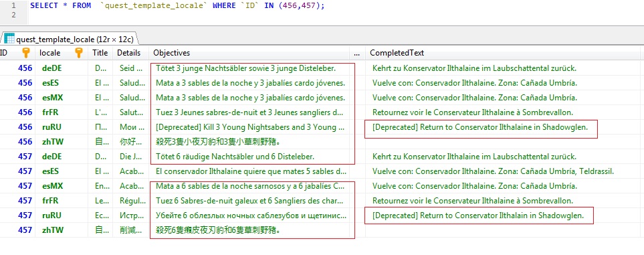The image size is (644, 255).
Task: Select the esES locale cell for ID 456
Action: [62, 83]
